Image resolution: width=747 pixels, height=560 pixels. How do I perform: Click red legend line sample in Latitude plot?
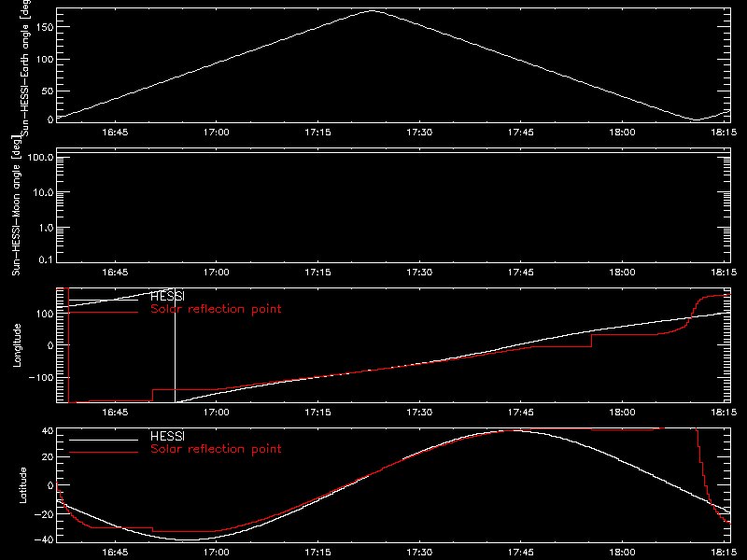(x=104, y=452)
